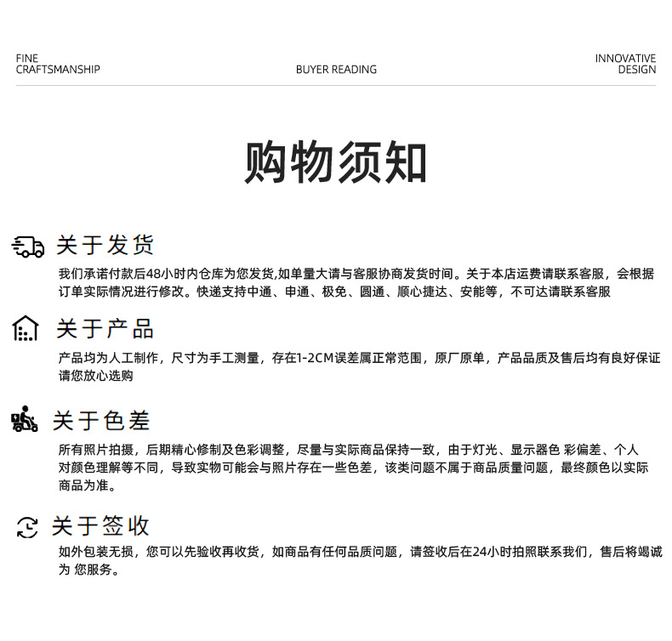Click the FINE CRAFTSMANSHIP header text
This screenshot has height=641, width=672.
point(58,64)
